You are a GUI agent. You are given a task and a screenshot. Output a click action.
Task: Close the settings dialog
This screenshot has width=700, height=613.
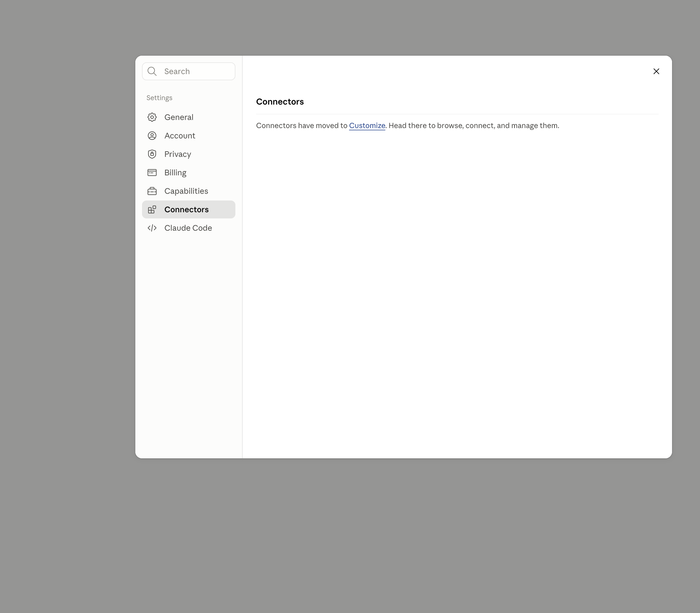656,72
